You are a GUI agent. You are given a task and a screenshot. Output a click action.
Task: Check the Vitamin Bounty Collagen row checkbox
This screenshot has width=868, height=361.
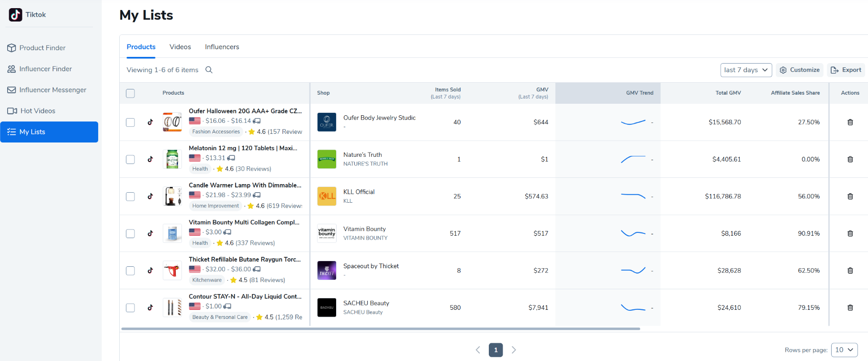coord(130,234)
